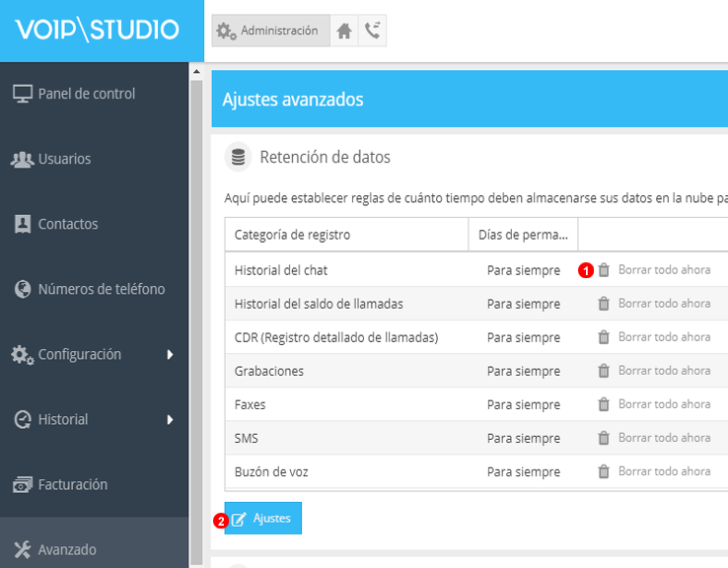Click trash icon for Faxes row
The width and height of the screenshot is (728, 568).
[604, 404]
